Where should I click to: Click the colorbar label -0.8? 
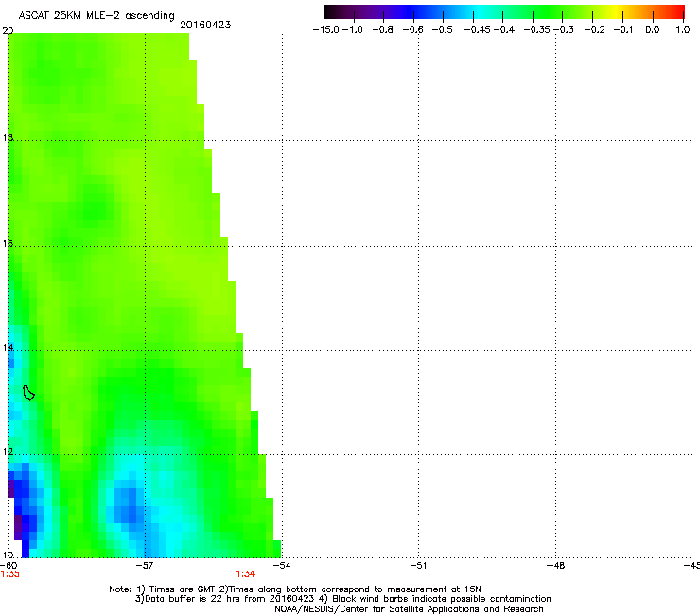(x=382, y=30)
